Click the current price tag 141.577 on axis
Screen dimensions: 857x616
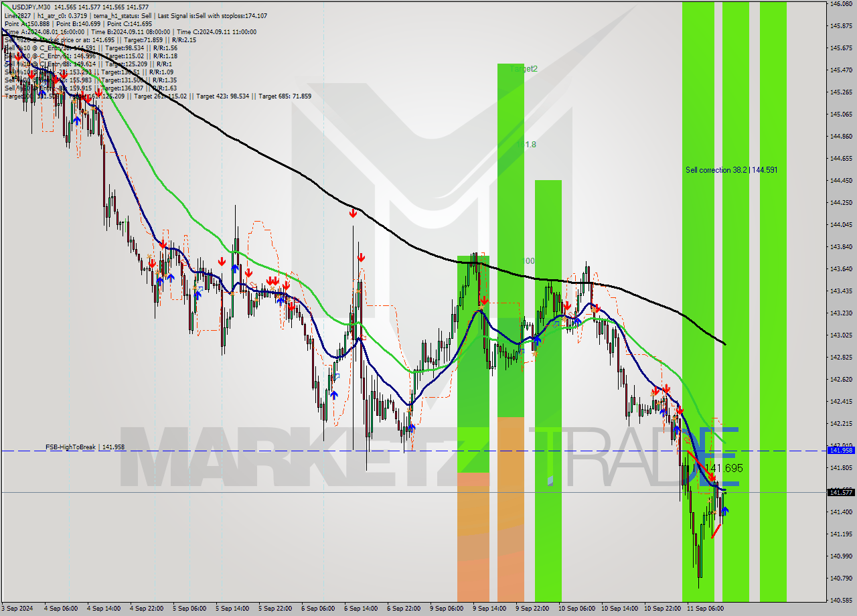pos(841,492)
